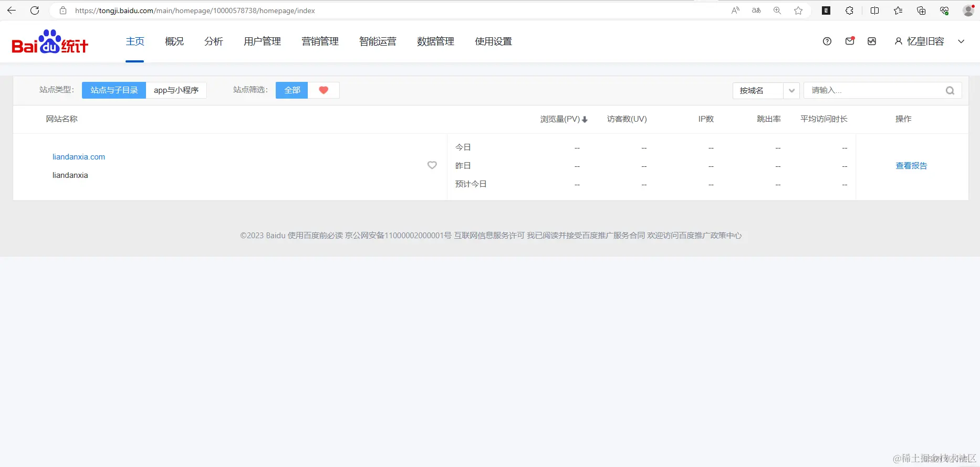980x467 pixels.
Task: Open Collections icon in browser toolbar
Action: click(x=921, y=10)
